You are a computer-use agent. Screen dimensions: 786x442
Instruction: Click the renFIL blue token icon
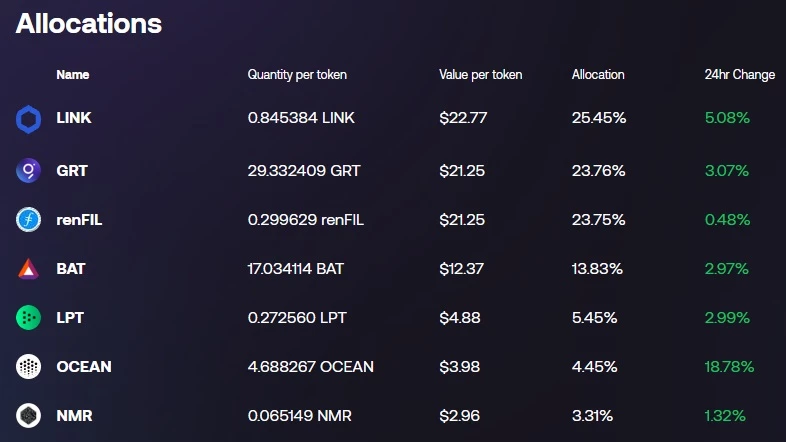(28, 219)
